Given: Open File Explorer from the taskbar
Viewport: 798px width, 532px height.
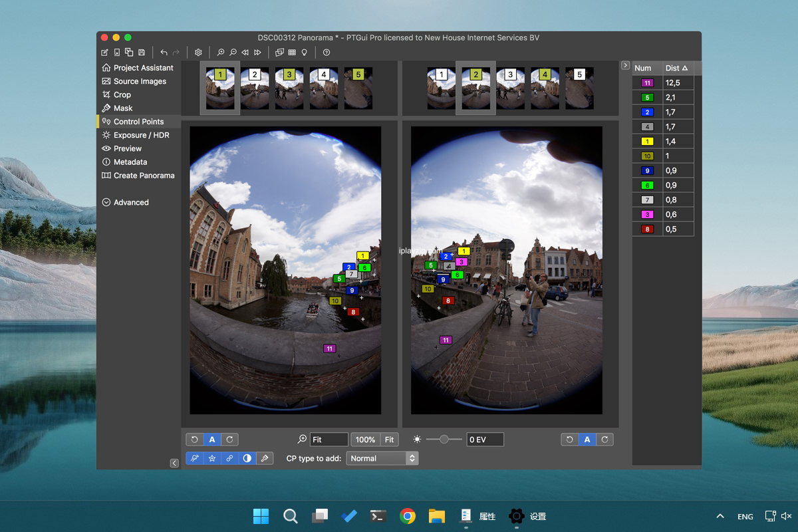Looking at the screenshot, I should [436, 516].
